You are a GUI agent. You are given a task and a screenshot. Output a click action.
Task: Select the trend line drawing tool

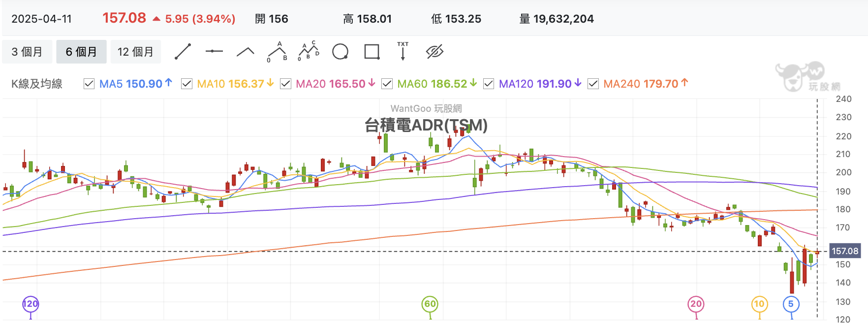tap(183, 52)
